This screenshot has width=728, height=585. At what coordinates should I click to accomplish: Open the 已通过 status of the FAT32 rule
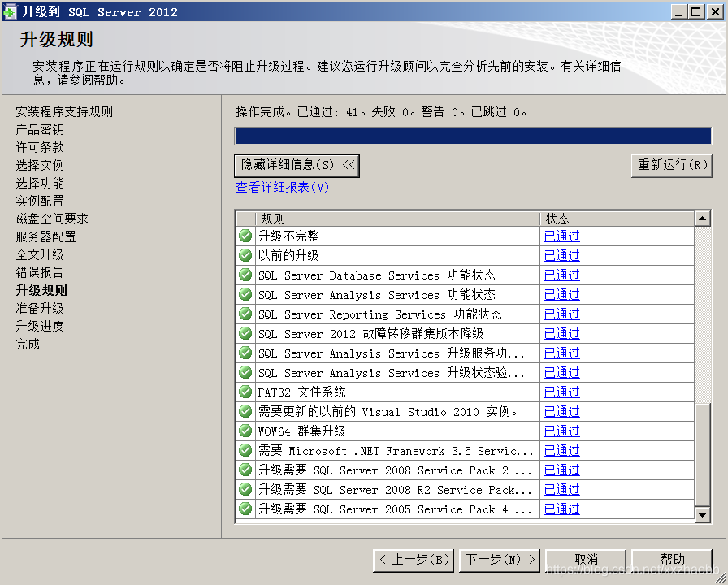[x=561, y=392]
